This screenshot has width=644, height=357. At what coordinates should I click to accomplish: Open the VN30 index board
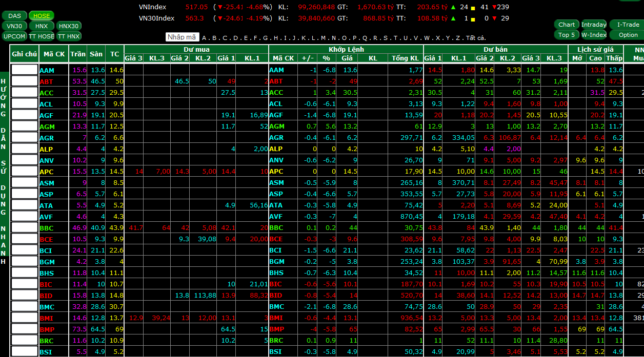(x=14, y=26)
